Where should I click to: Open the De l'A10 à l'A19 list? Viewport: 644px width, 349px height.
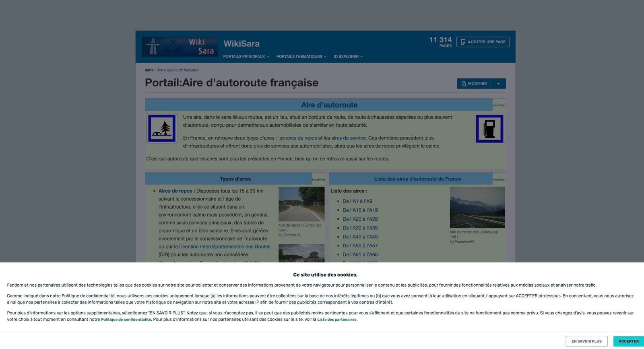[x=360, y=210]
